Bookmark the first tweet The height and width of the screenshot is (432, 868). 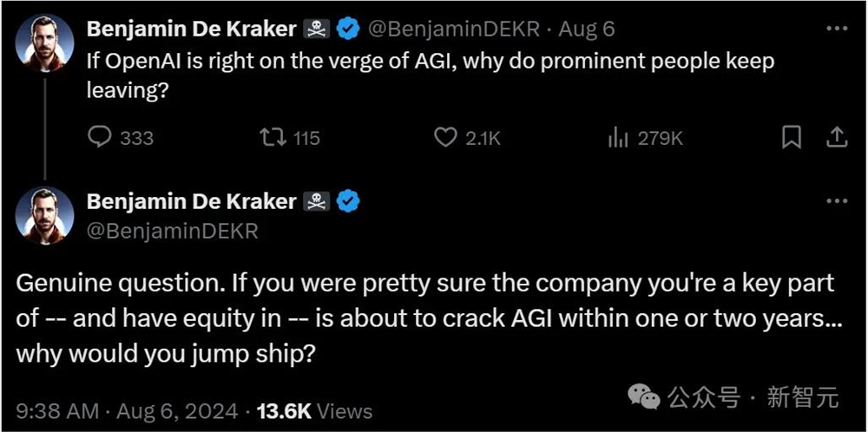[792, 137]
